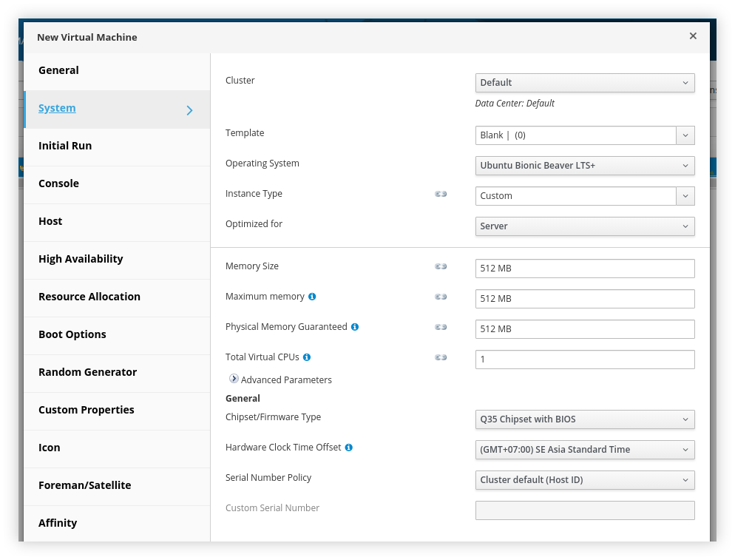The image size is (735, 560).
Task: Click the Hardware Clock Time Offset info icon
Action: tap(349, 448)
